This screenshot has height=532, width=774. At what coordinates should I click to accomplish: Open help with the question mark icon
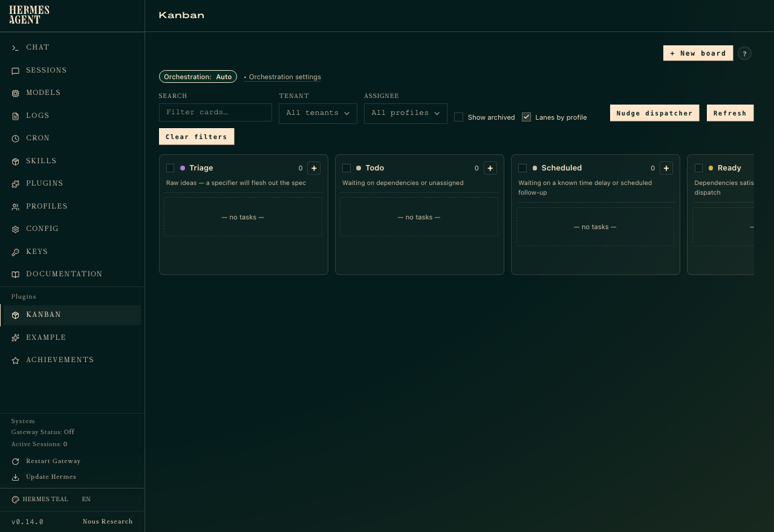[x=745, y=53]
